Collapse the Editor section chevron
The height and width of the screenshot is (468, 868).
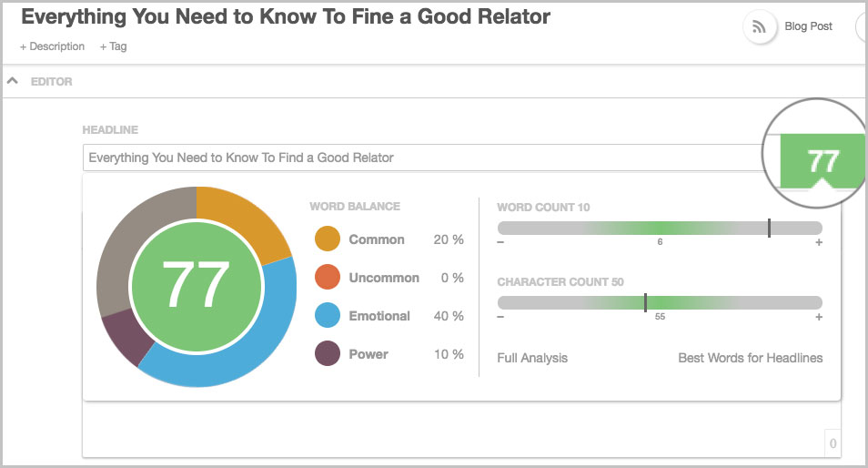[x=13, y=81]
